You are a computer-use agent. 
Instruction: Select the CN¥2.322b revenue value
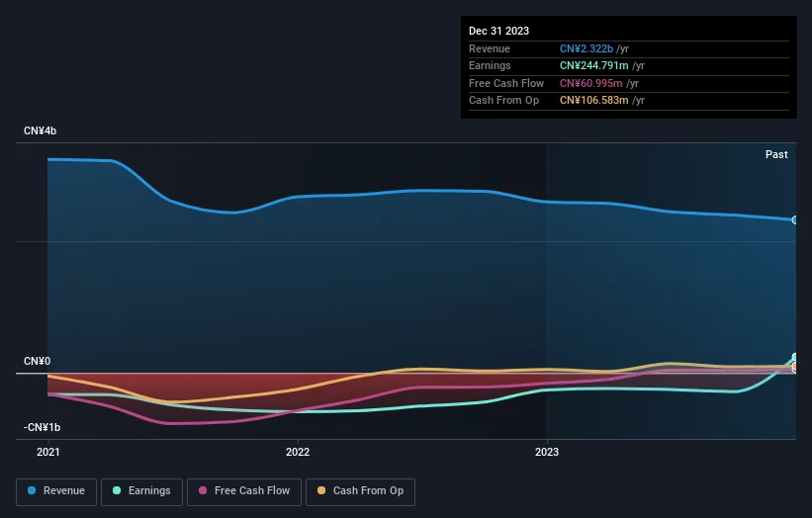pos(586,48)
